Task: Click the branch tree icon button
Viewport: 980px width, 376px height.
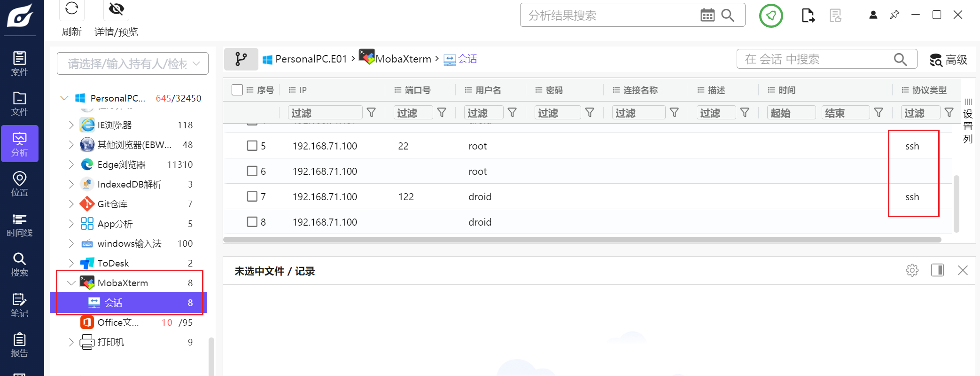Action: pos(241,59)
